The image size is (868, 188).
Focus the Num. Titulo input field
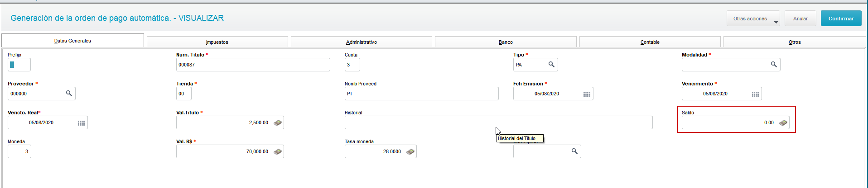coord(253,65)
